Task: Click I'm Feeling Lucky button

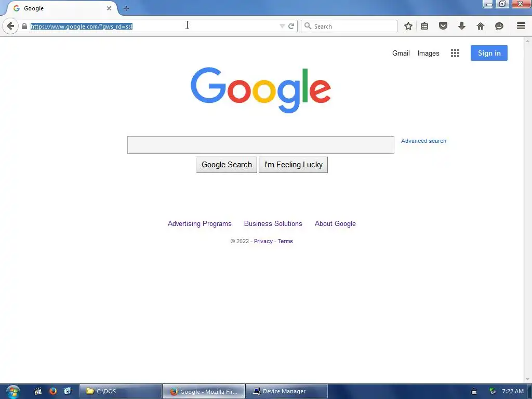Action: click(293, 165)
